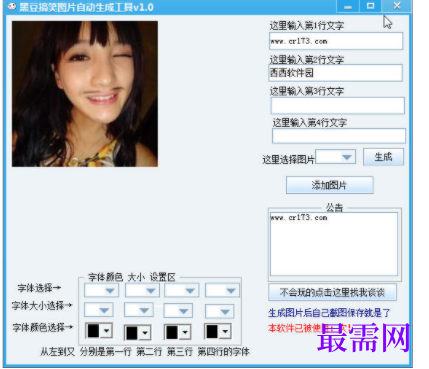Image resolution: width=429 pixels, height=369 pixels.
Task: Open the 这里选择图片 picture selection dropdown
Action: pyautogui.click(x=335, y=157)
